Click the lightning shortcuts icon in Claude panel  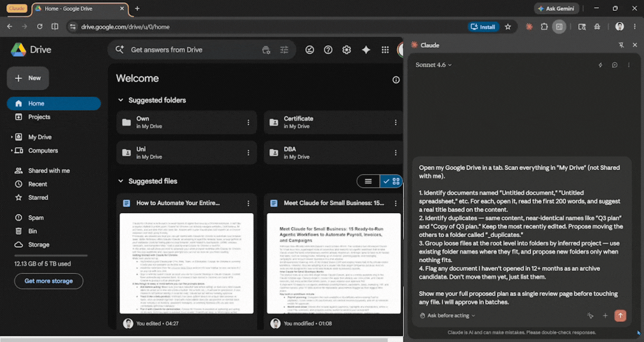tap(600, 65)
